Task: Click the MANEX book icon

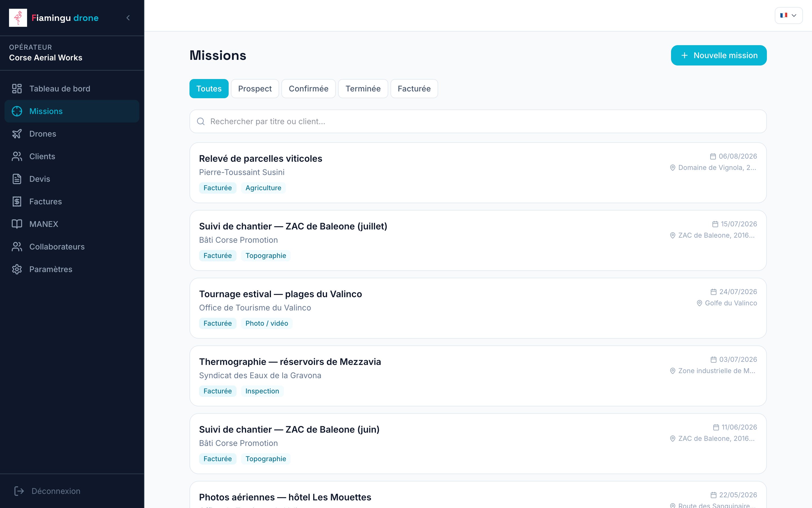Action: click(x=17, y=224)
